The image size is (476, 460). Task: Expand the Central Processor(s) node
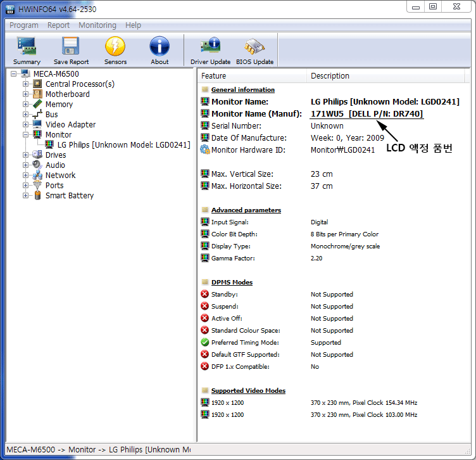tap(25, 84)
